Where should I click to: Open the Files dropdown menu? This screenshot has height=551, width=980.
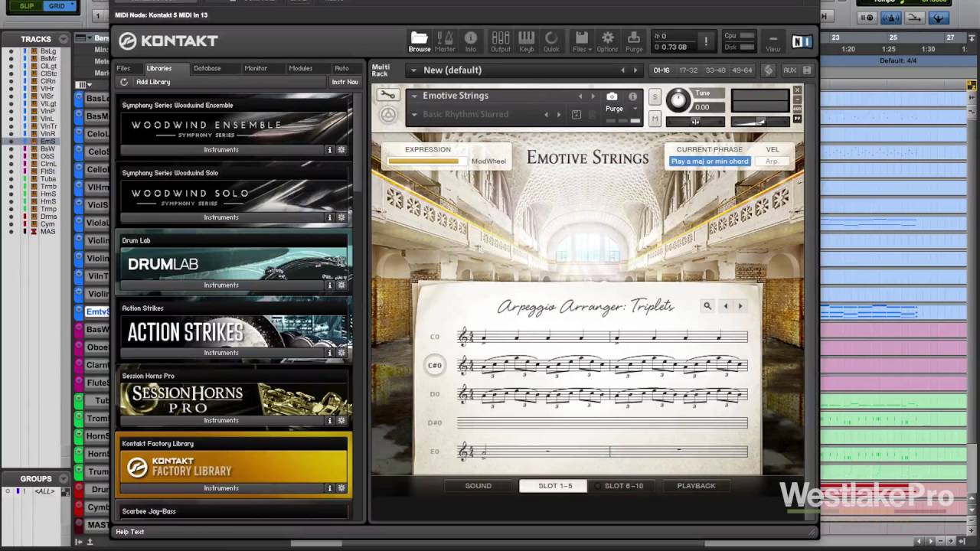pyautogui.click(x=581, y=41)
